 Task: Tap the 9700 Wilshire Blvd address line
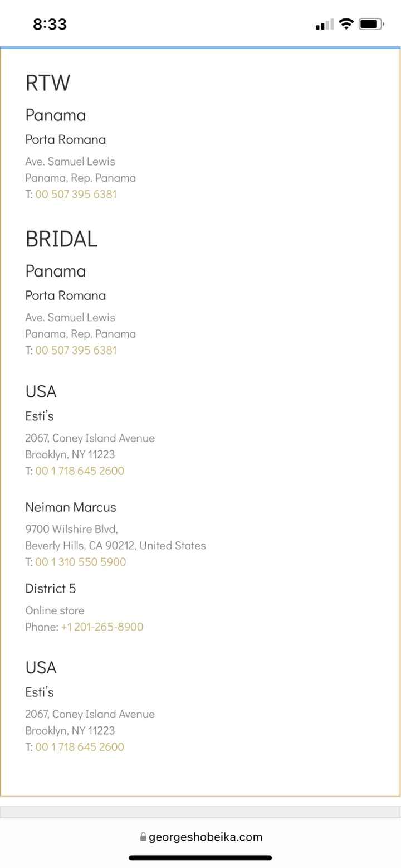[x=71, y=528]
